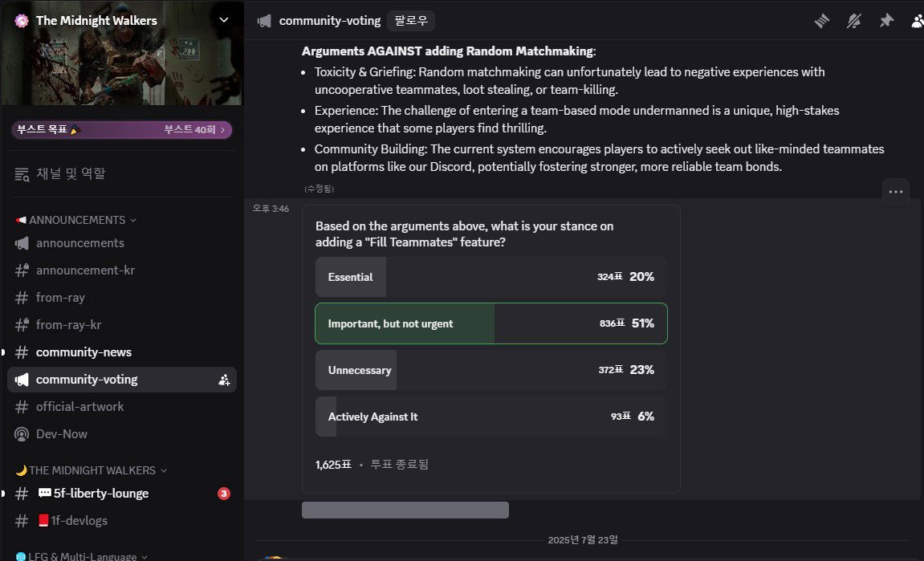Open The Midnight Walkers server dropdown
This screenshot has height=561, width=924.
coord(224,21)
